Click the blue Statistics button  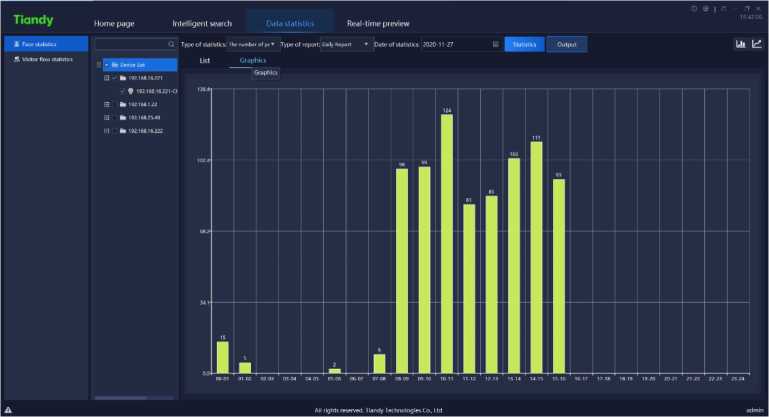[x=523, y=44]
